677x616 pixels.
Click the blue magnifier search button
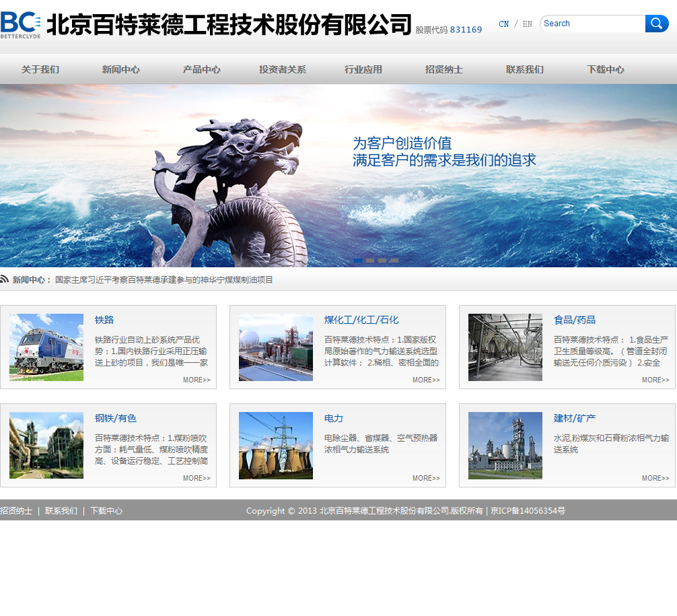657,24
